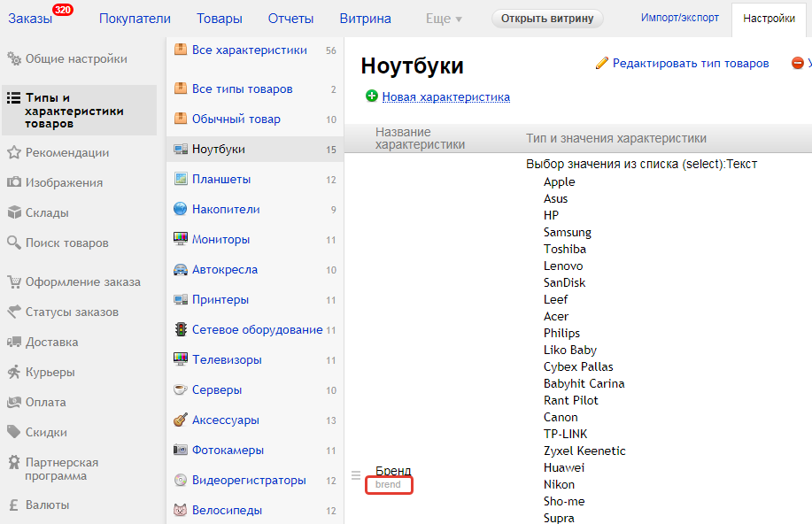Image resolution: width=812 pixels, height=524 pixels.
Task: Open Партнерская программа settings
Action: click(x=62, y=468)
